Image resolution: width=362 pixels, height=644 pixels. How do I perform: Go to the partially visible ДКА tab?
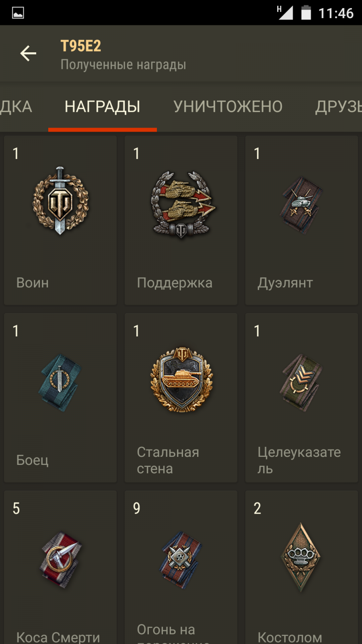point(16,107)
